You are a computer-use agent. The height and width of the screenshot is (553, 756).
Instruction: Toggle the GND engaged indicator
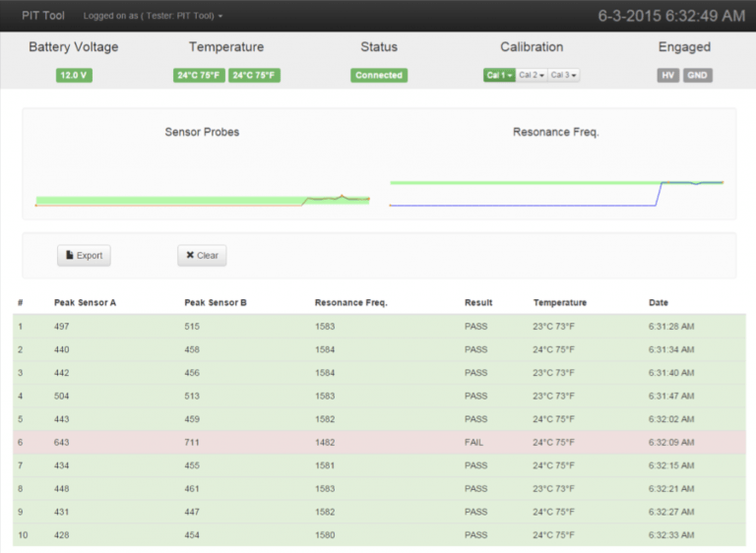click(698, 76)
